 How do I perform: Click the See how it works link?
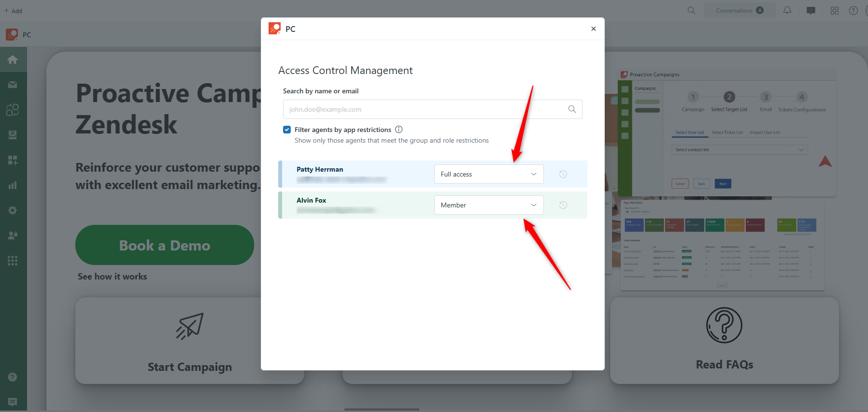[113, 277]
